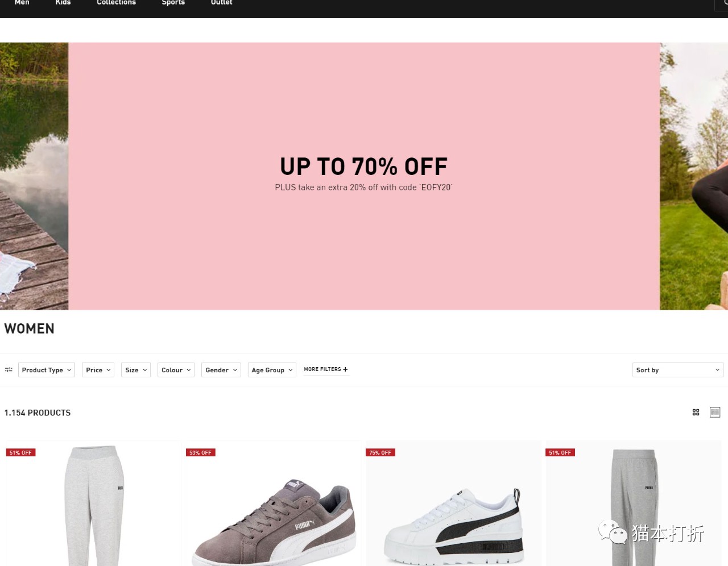Open the Kids menu
Screen dimensions: 728x566
pyautogui.click(x=63, y=3)
